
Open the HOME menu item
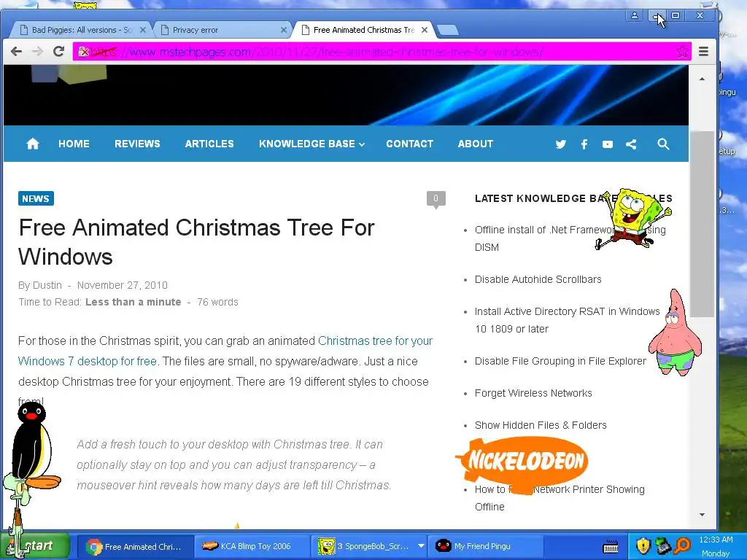[74, 144]
